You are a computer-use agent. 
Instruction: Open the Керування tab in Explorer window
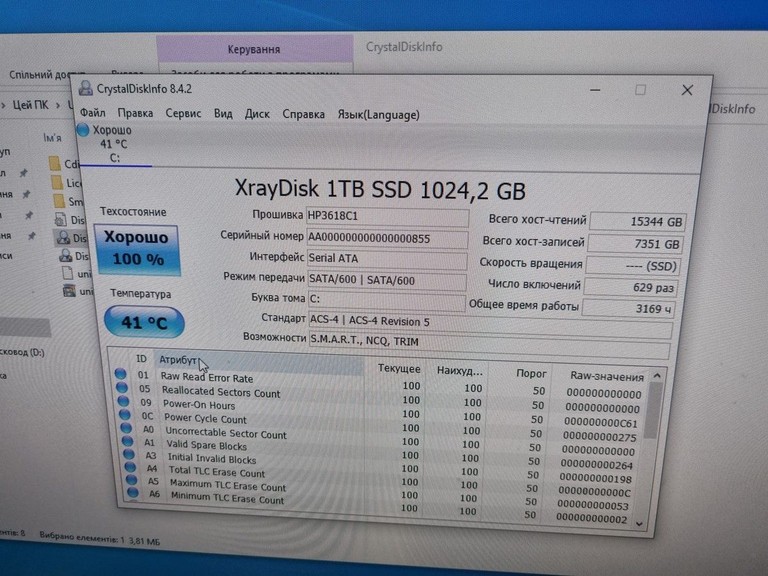click(254, 49)
